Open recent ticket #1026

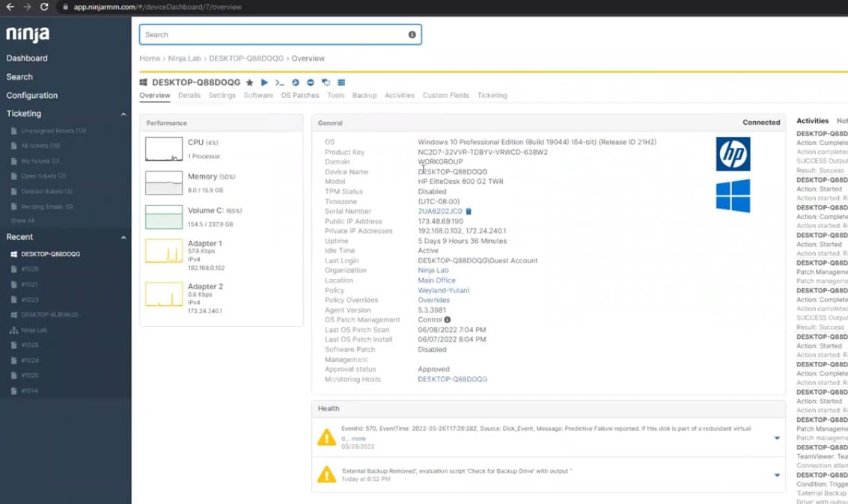coord(30,269)
